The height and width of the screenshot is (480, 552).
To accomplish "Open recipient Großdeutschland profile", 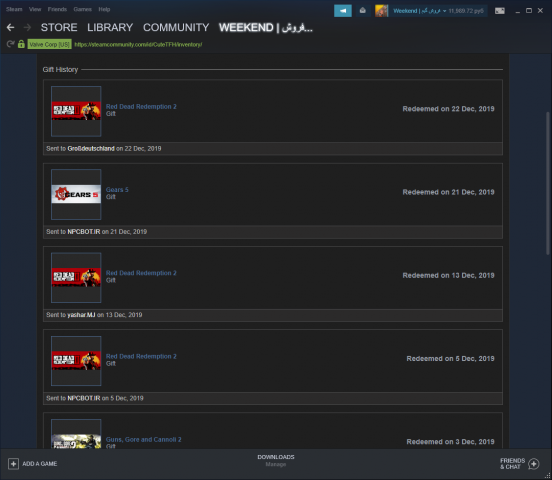I will point(91,149).
